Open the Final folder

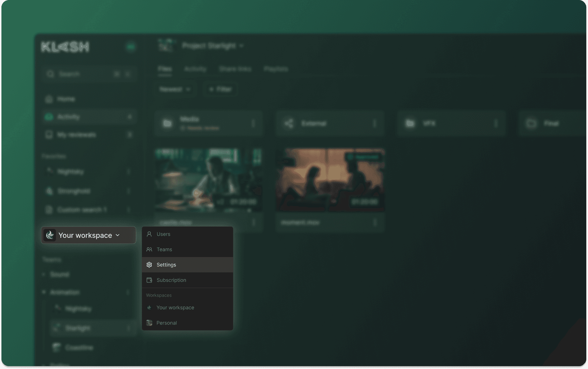point(553,123)
